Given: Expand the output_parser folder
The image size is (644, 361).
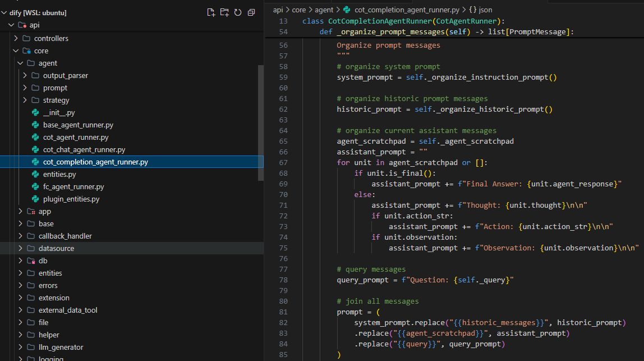Looking at the screenshot, I should pyautogui.click(x=25, y=76).
